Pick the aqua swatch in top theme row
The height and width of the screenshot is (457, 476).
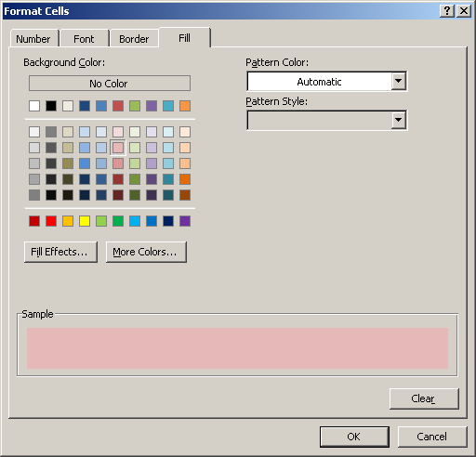(x=168, y=106)
